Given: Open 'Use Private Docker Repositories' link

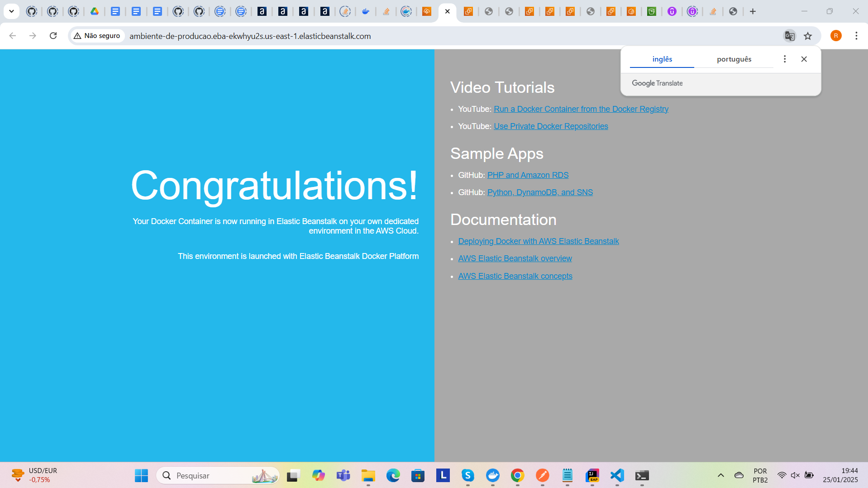Looking at the screenshot, I should coord(551,126).
